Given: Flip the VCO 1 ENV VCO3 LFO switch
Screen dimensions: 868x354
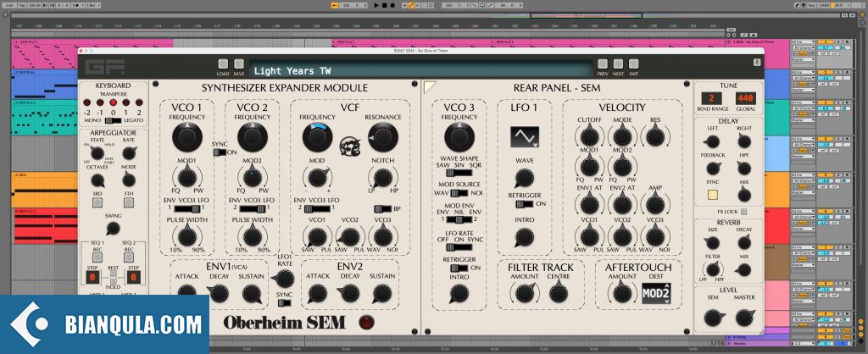Looking at the screenshot, I should pos(186,208).
